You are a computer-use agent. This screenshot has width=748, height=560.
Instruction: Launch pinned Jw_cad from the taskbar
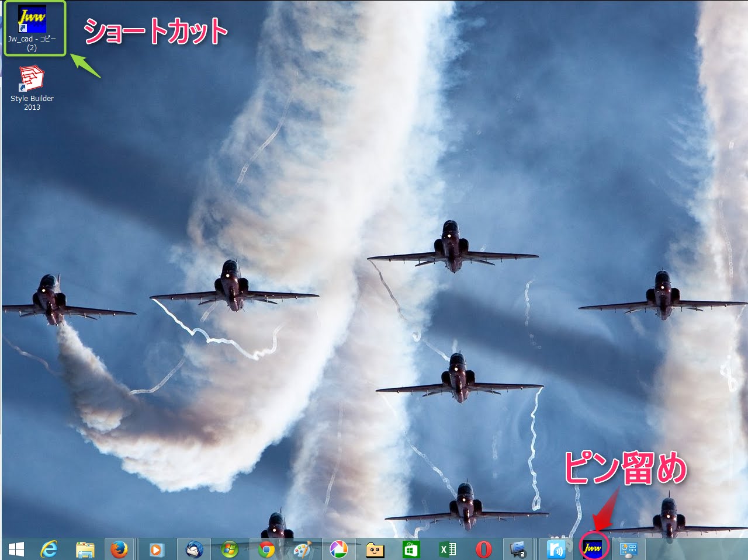click(593, 548)
